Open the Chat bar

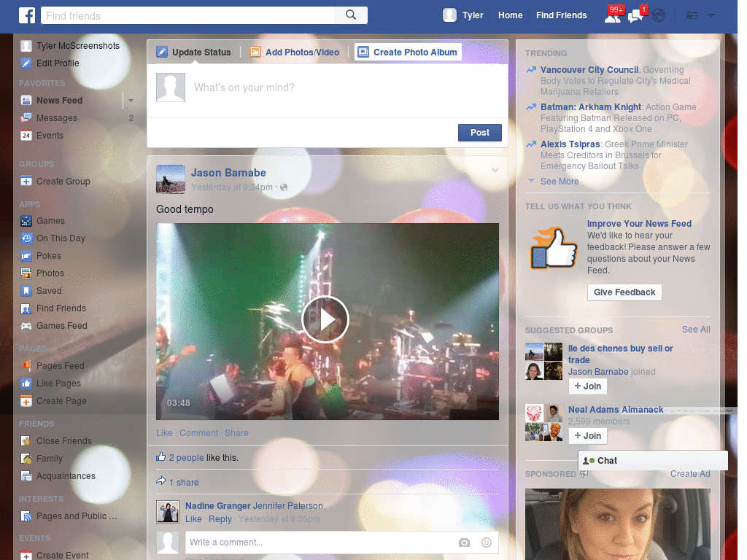tap(653, 461)
